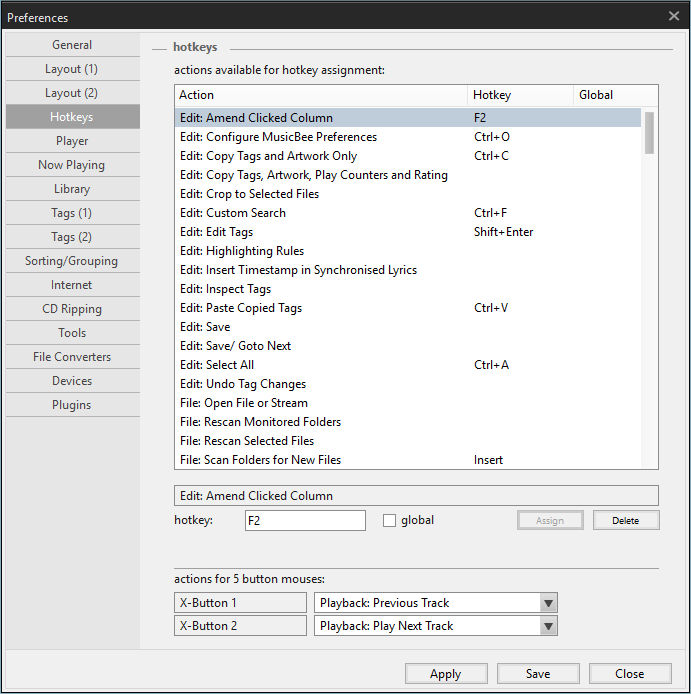This screenshot has width=691, height=694.
Task: Open the Library tab
Action: click(73, 189)
